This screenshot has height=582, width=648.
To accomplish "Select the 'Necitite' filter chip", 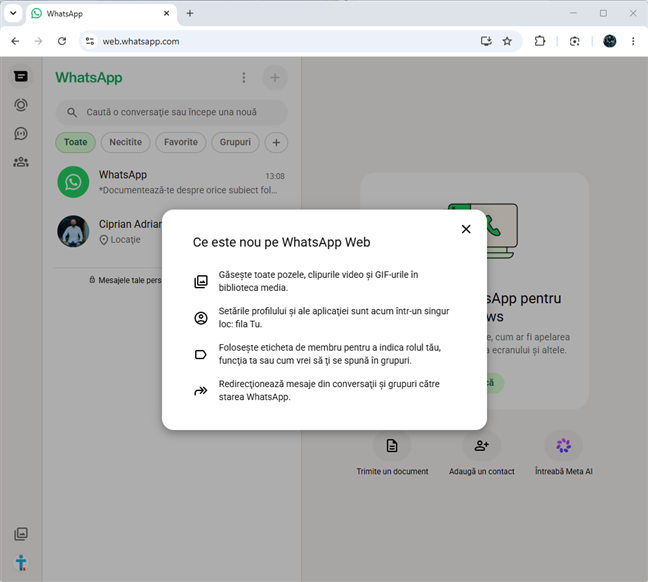I will pos(126,142).
